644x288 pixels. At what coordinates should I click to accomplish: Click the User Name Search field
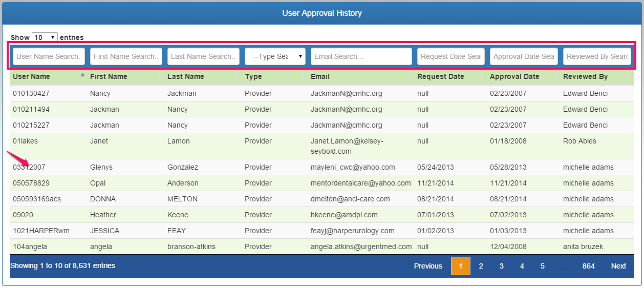[x=49, y=56]
